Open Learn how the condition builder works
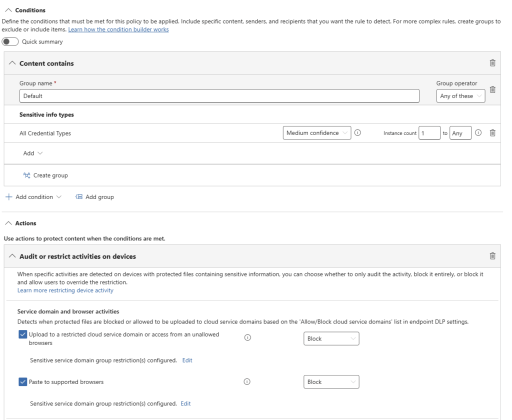The image size is (512, 420). point(118,29)
